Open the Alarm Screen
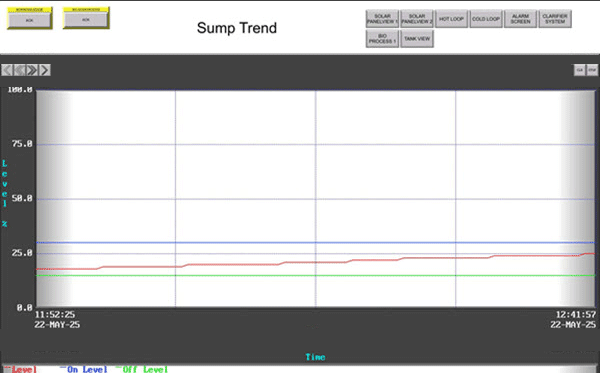600x373 pixels. point(521,19)
